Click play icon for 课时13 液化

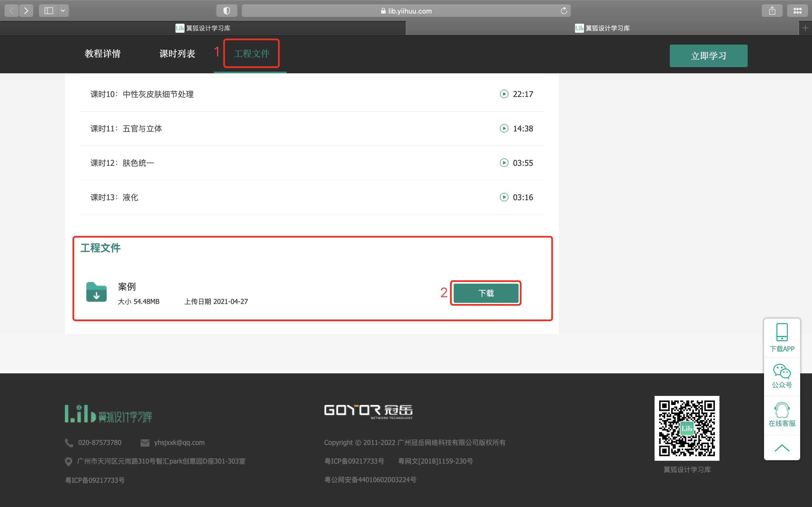click(x=504, y=197)
